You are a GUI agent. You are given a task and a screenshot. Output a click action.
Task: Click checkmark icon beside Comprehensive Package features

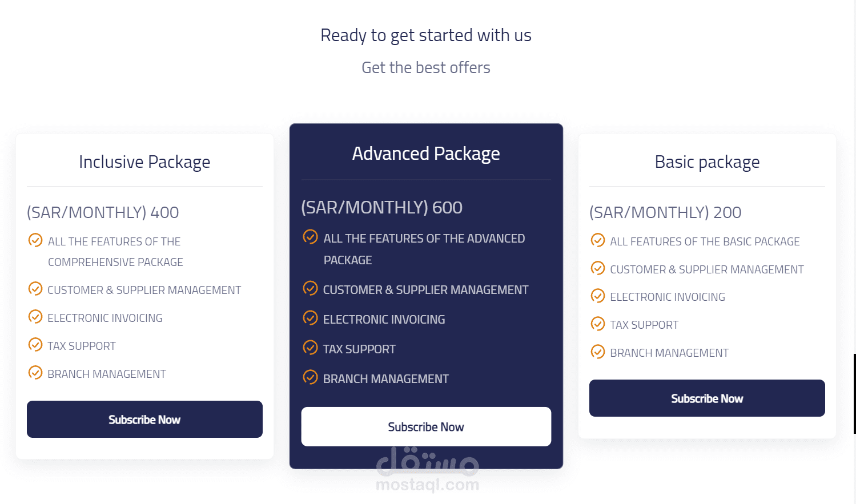(x=35, y=240)
